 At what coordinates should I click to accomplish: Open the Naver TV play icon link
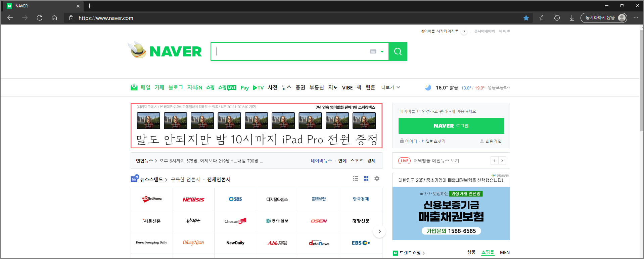(x=258, y=87)
